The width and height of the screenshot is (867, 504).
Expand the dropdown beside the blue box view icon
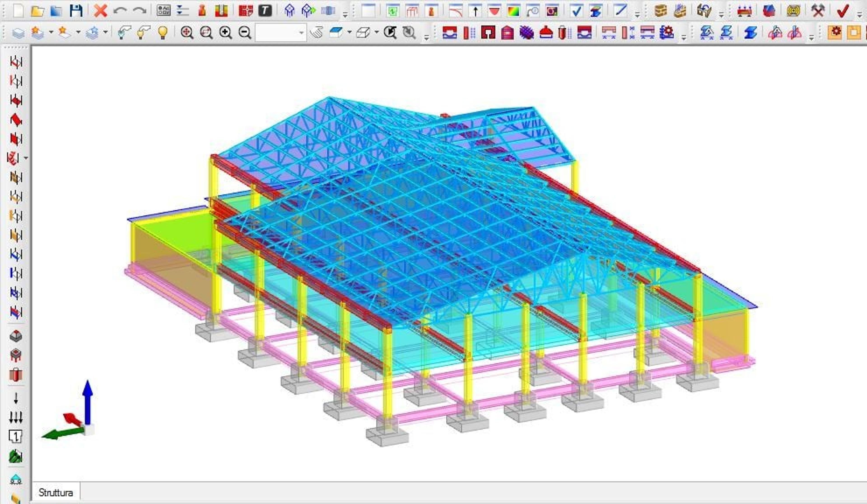(349, 32)
